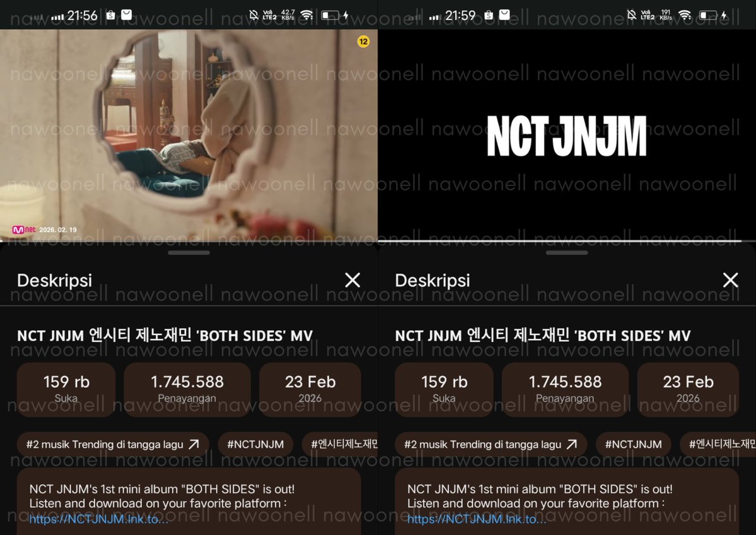Tap the left 159 rb Suka card
The width and height of the screenshot is (756, 535).
click(66, 390)
